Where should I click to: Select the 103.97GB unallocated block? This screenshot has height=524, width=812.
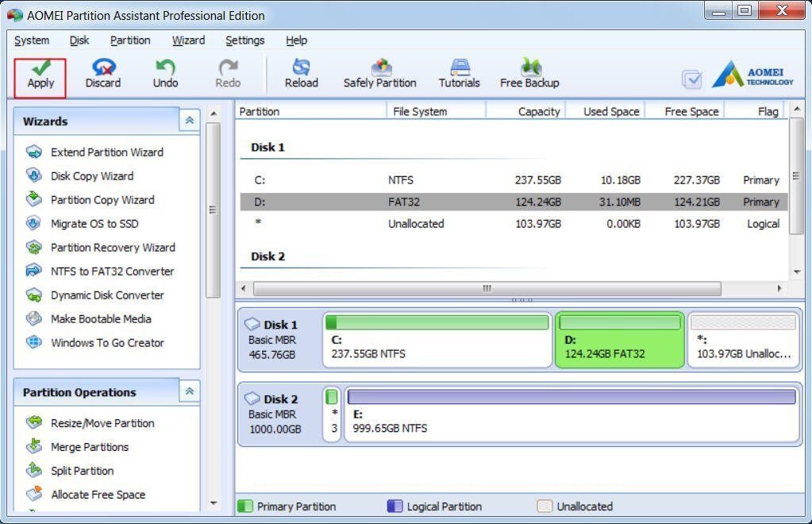pyautogui.click(x=743, y=340)
